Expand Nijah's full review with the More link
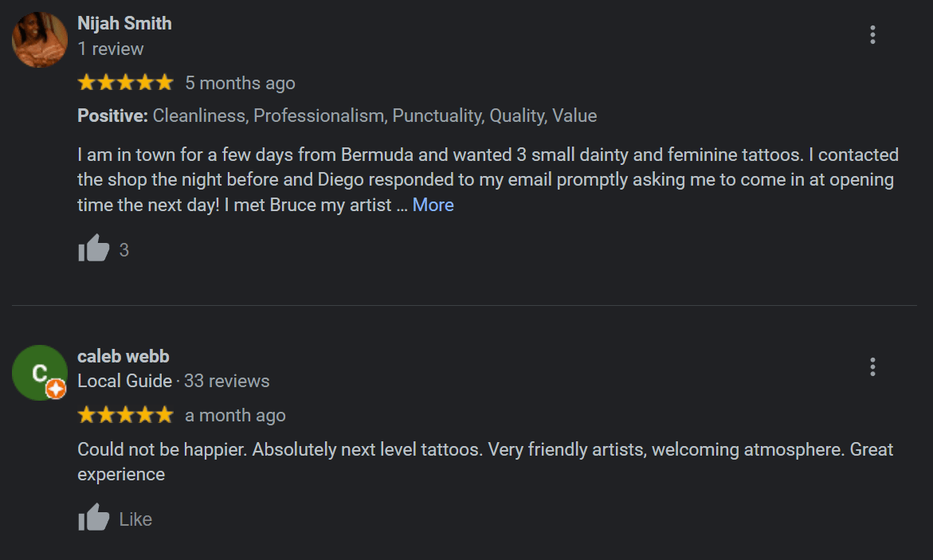 click(433, 205)
